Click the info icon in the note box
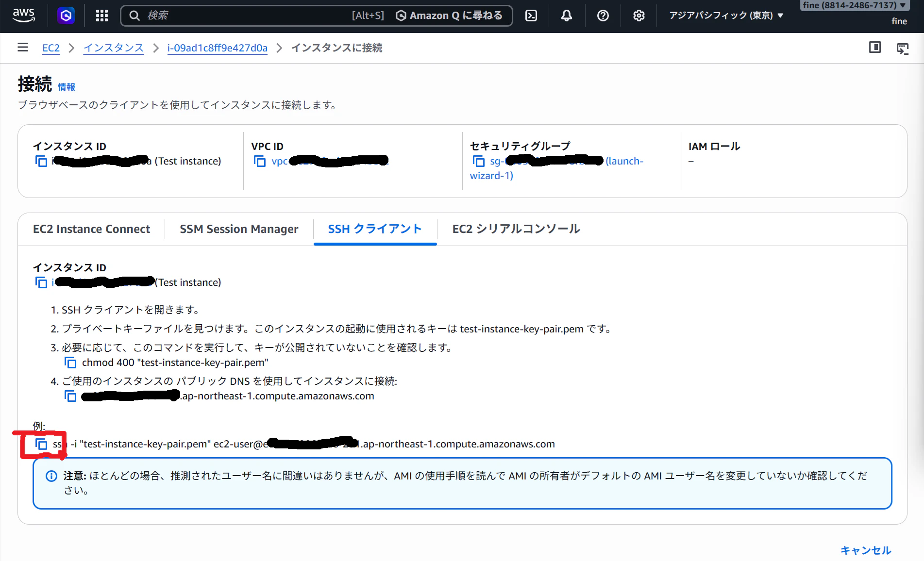 (51, 476)
